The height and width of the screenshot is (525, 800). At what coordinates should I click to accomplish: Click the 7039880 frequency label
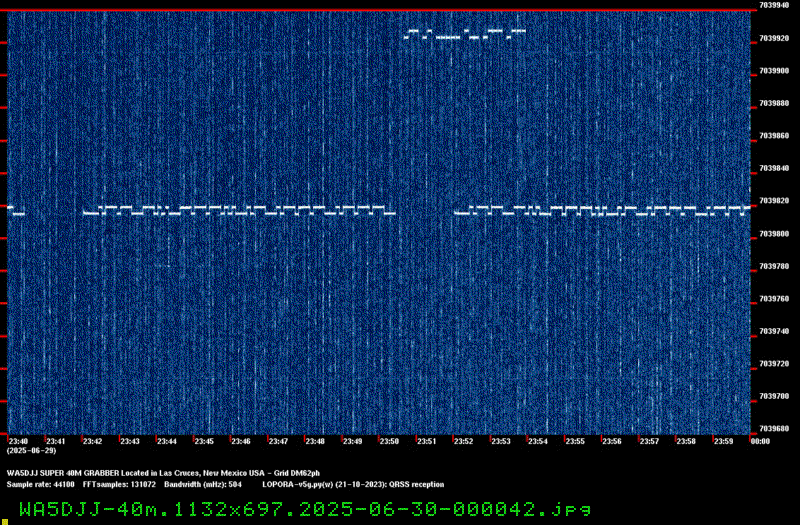tap(774, 103)
